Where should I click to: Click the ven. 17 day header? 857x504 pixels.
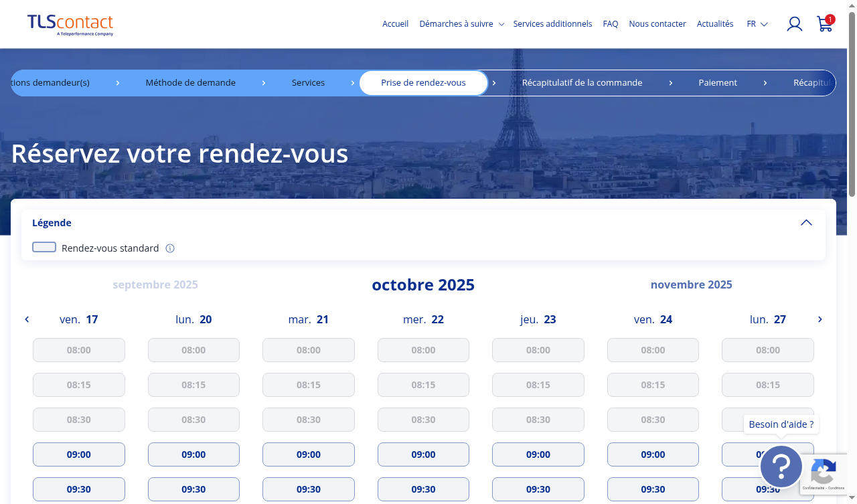pos(79,319)
